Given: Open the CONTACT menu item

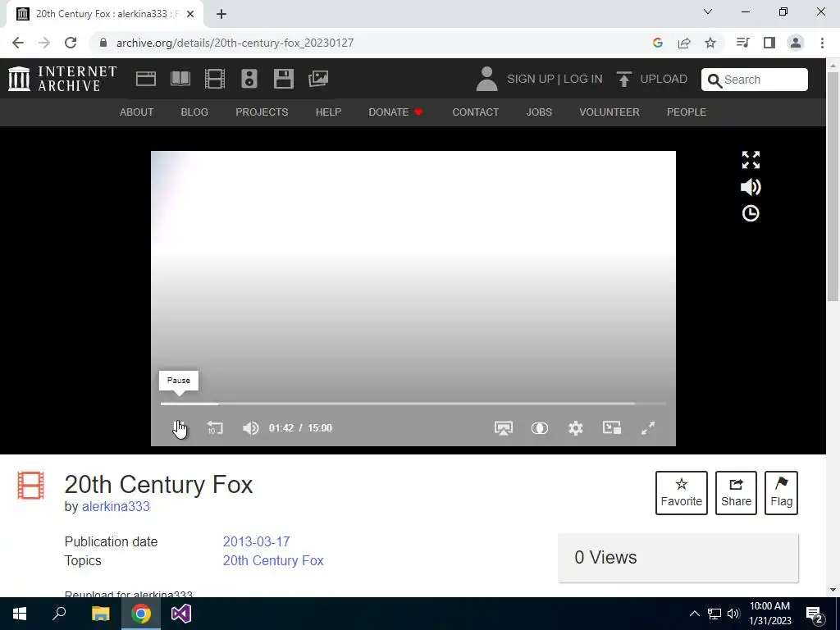Looking at the screenshot, I should 476,112.
